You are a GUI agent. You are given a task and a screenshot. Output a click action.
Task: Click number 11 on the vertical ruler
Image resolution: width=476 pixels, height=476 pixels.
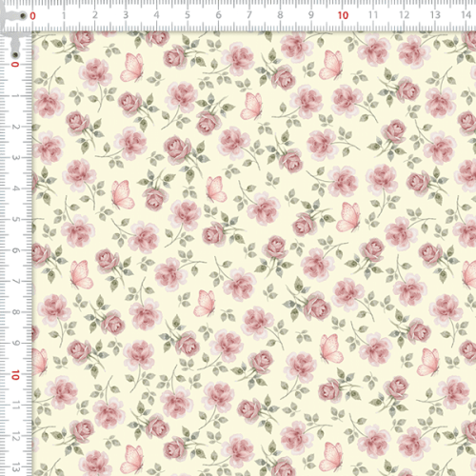pyautogui.click(x=15, y=406)
